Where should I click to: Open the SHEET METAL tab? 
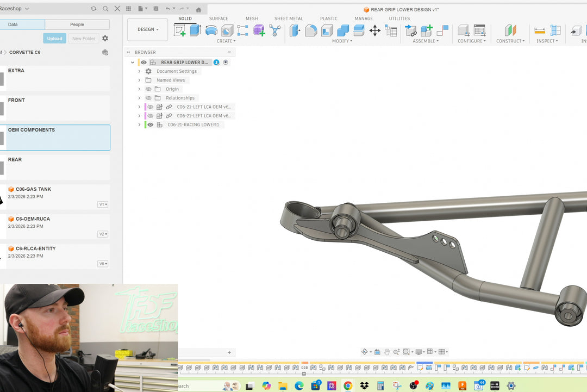[289, 18]
